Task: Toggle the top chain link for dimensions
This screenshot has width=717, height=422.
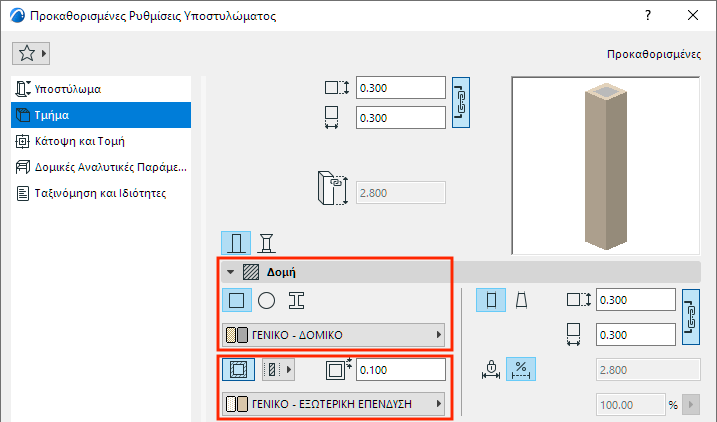Action: (x=461, y=102)
